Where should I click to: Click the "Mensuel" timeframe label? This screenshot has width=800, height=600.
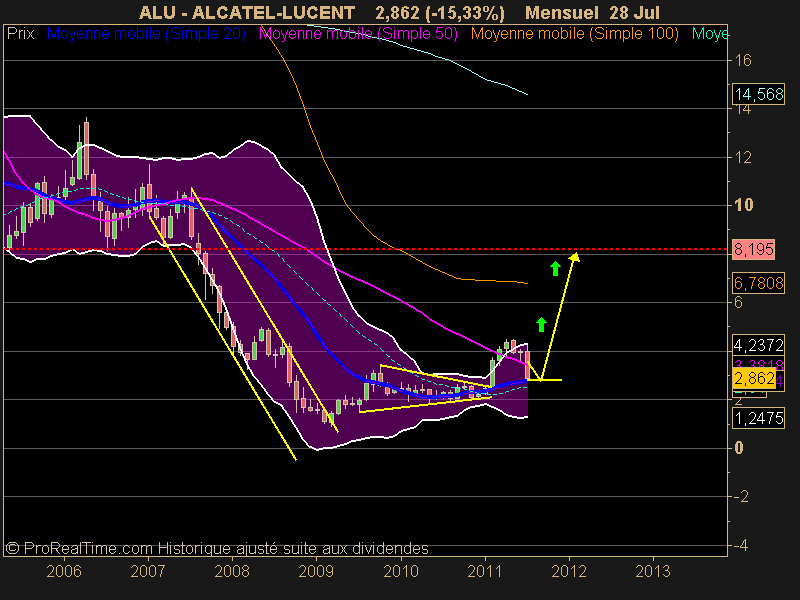(x=562, y=12)
